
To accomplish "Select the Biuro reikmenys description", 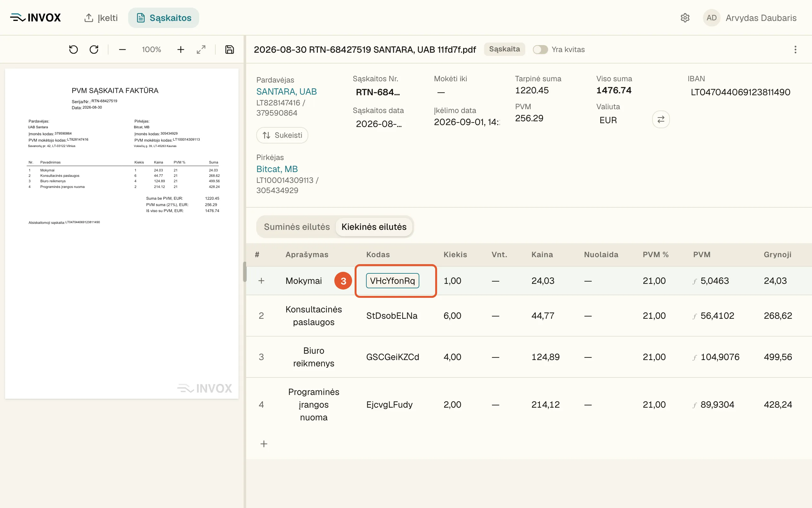I will (314, 357).
